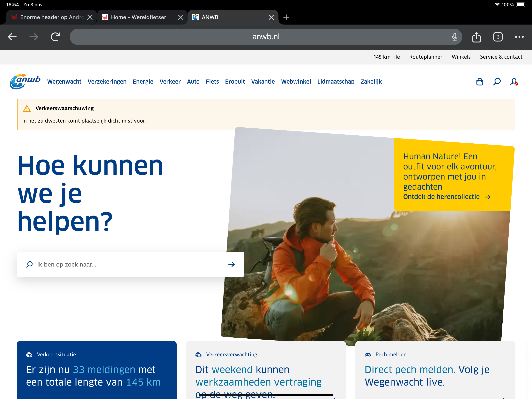532x399 pixels.
Task: Close the ANWB tab
Action: 271,17
